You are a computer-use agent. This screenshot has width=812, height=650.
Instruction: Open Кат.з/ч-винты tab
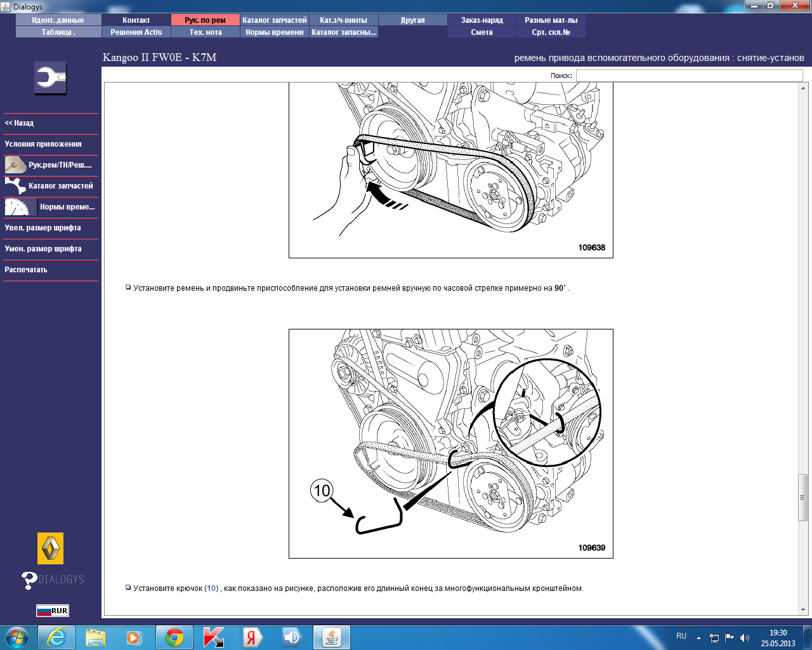[344, 20]
